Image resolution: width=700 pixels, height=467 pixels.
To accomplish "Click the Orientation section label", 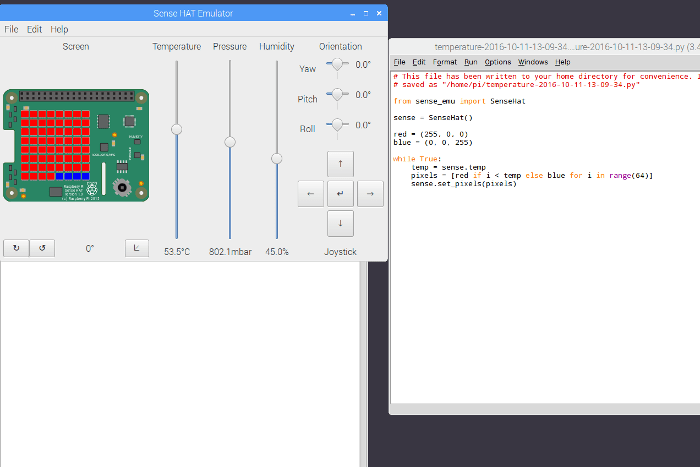I will pyautogui.click(x=341, y=46).
